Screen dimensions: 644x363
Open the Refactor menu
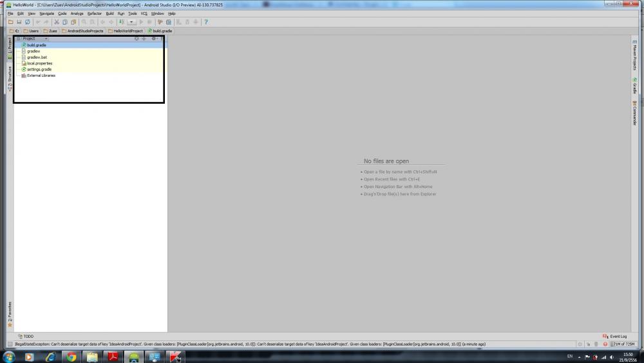tap(95, 14)
